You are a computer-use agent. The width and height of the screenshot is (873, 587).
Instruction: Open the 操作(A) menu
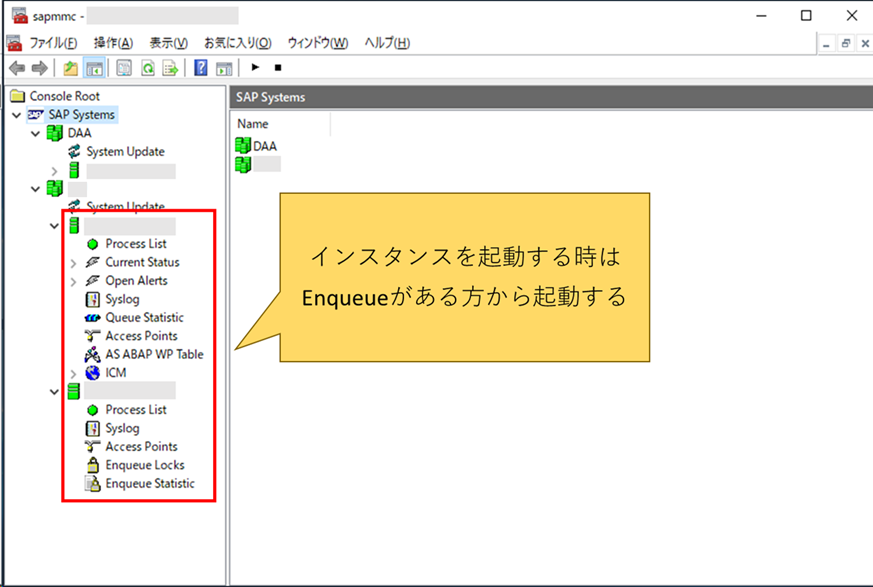(x=114, y=43)
